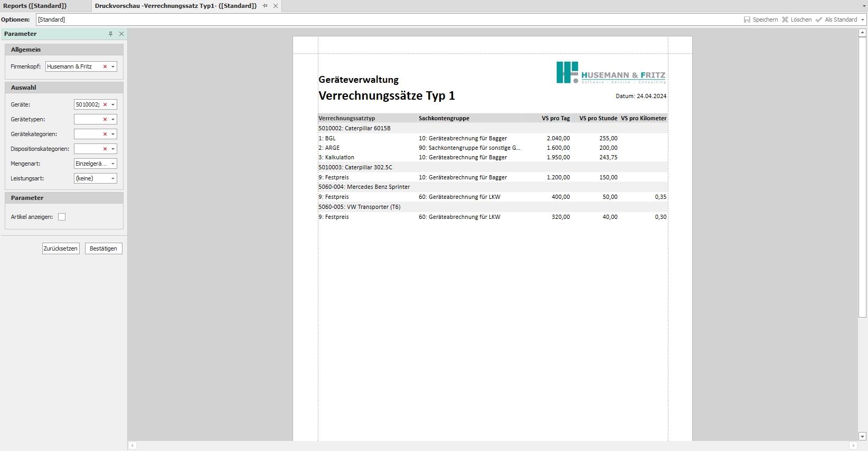Image resolution: width=868 pixels, height=451 pixels.
Task: Click the horizontal scrollbar left arrow
Action: tap(133, 446)
